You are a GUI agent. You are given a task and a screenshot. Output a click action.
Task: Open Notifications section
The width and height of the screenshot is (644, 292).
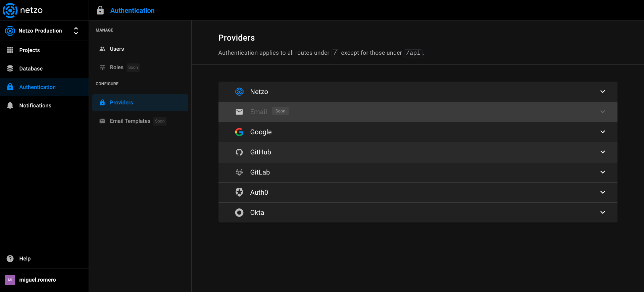pos(44,105)
